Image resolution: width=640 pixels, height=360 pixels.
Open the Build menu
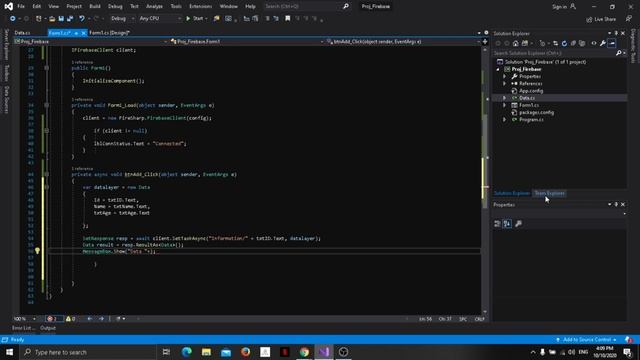(95, 7)
